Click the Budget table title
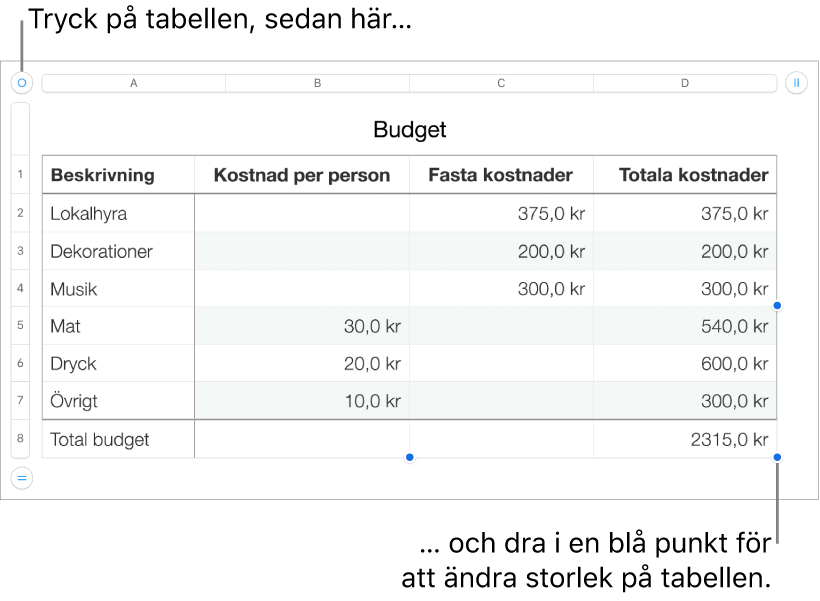Screen dimensions: 820x601 [x=409, y=129]
